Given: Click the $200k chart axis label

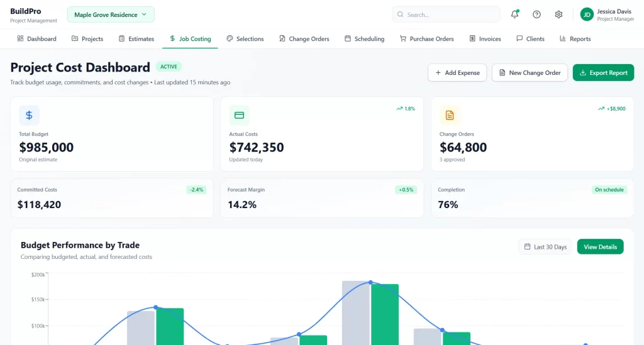Looking at the screenshot, I should pos(38,275).
